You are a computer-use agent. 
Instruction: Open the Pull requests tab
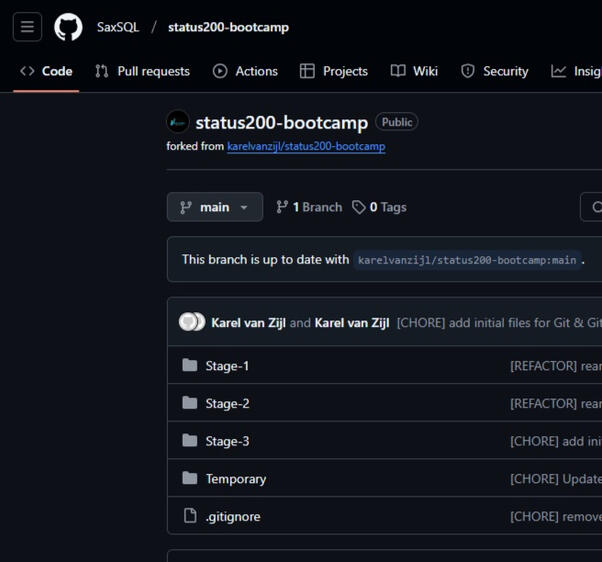click(142, 71)
